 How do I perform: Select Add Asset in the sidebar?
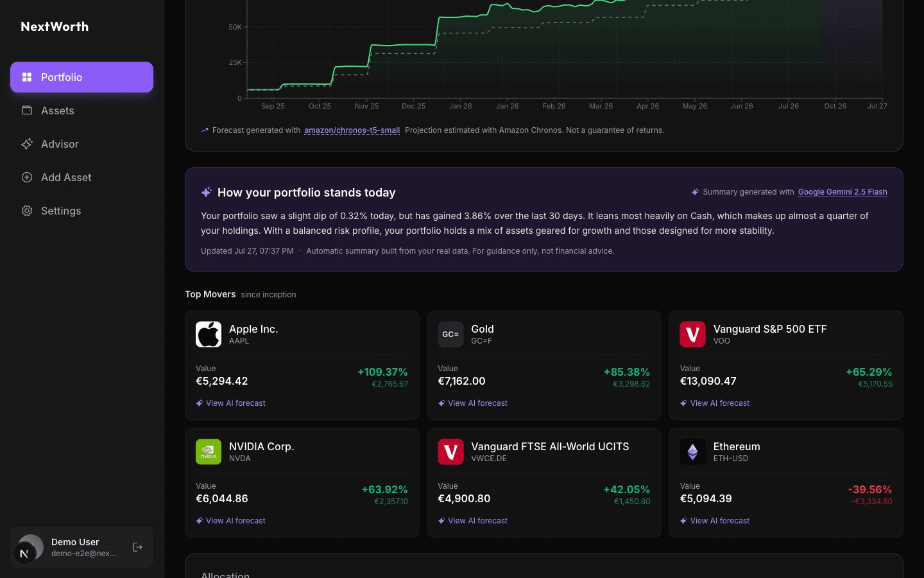pyautogui.click(x=81, y=177)
